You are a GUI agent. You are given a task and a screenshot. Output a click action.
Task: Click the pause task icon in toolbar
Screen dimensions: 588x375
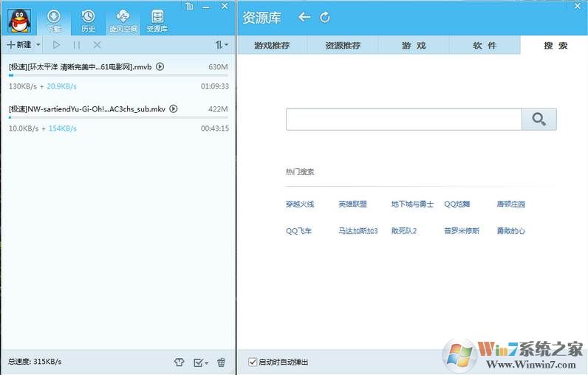pos(77,45)
